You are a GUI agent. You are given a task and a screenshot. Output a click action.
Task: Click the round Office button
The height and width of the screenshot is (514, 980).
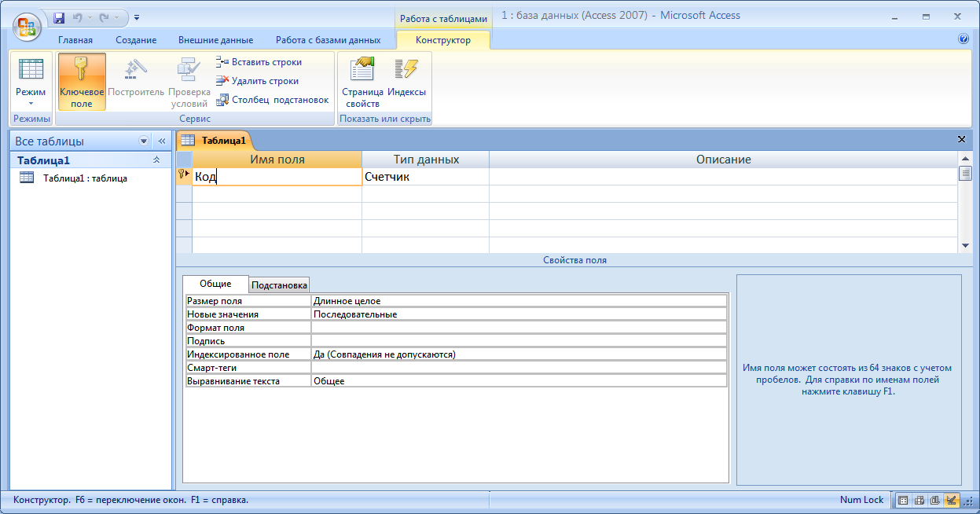[26, 27]
